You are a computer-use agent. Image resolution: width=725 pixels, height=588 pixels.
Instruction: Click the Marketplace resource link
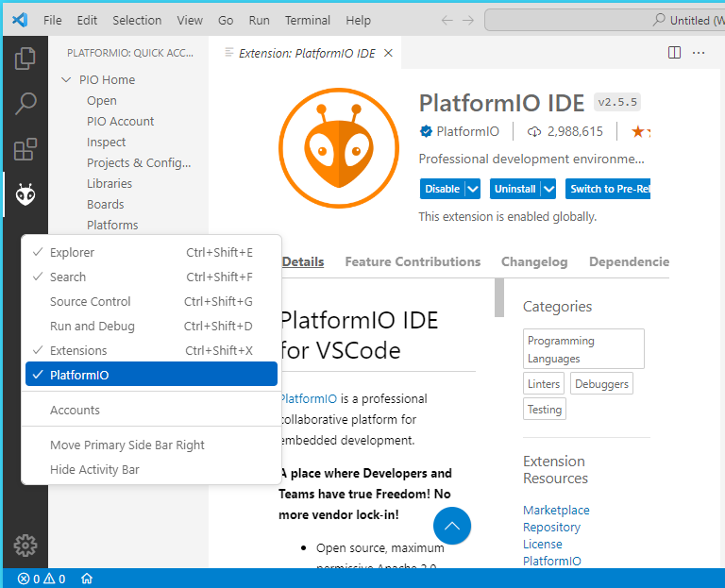[x=556, y=510]
